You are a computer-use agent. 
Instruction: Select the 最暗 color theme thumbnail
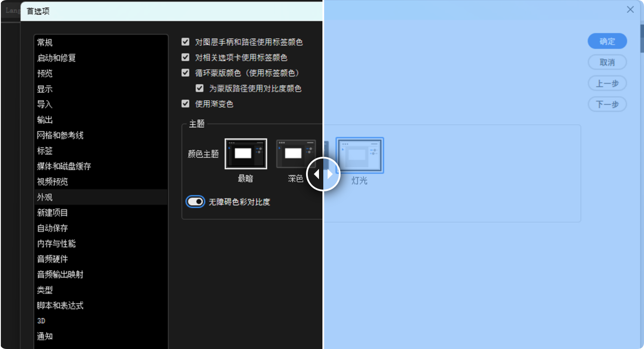click(246, 154)
